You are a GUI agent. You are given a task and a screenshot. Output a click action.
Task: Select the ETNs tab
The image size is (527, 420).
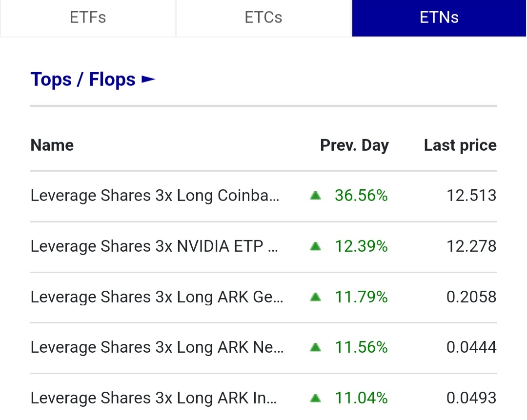439,18
